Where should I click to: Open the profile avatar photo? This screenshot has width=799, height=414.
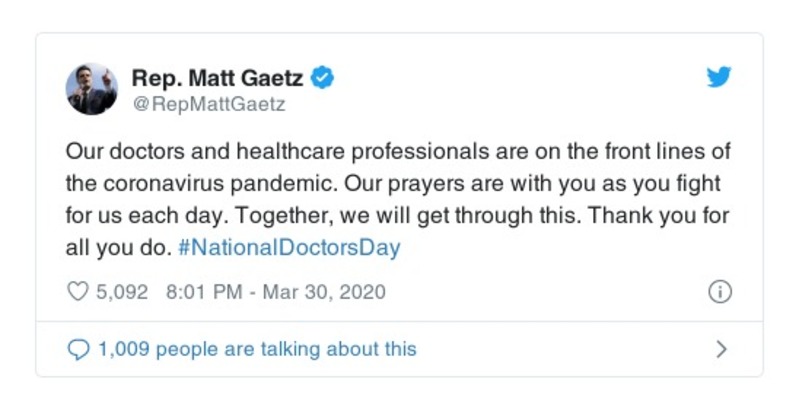tap(92, 89)
